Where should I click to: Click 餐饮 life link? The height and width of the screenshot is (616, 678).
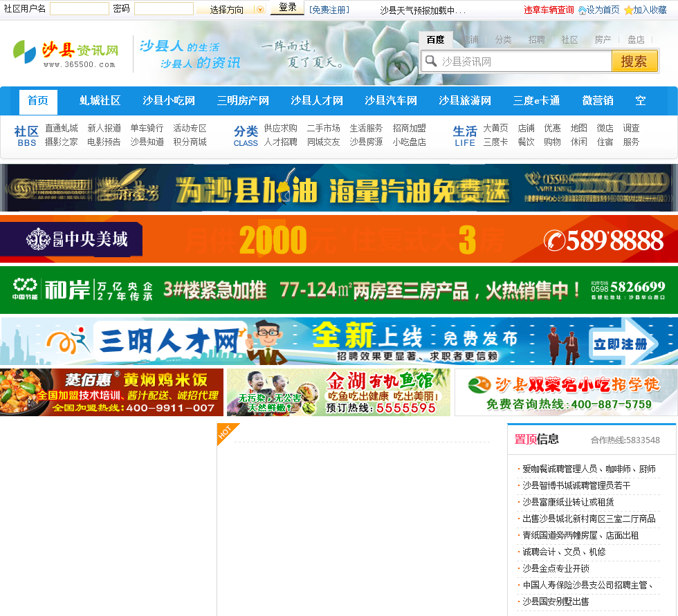[x=526, y=142]
